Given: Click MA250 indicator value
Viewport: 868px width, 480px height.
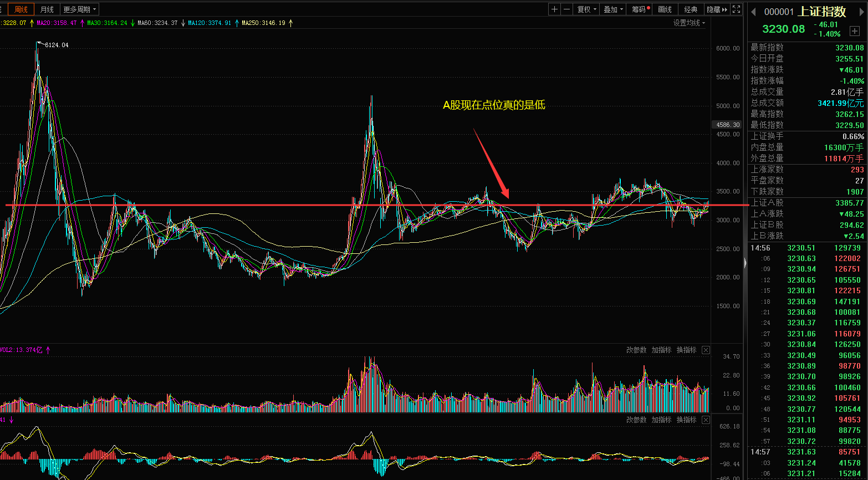Looking at the screenshot, I should tap(264, 23).
